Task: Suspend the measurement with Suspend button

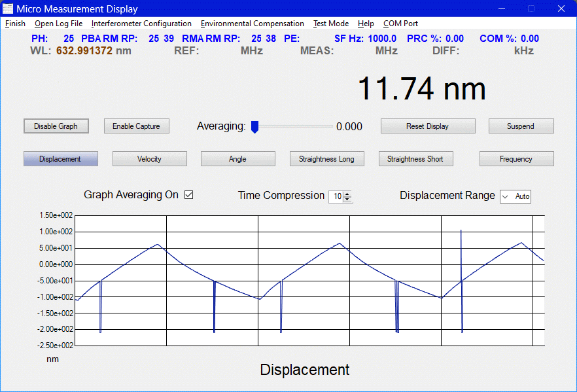Action: [521, 126]
